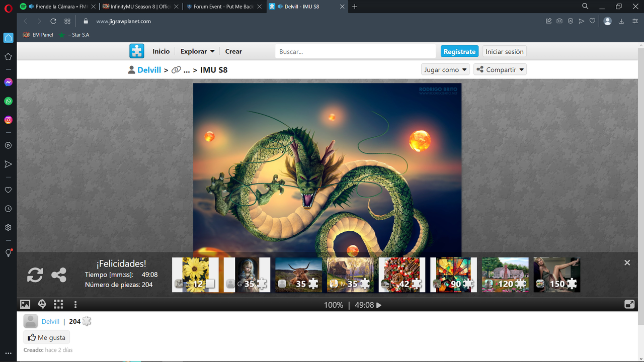Image resolution: width=644 pixels, height=362 pixels.
Task: Click the Jigsaw Planet puzzle logo
Action: click(137, 51)
